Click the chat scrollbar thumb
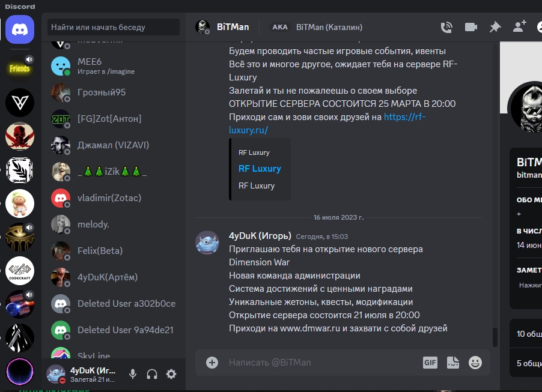The width and height of the screenshot is (542, 392). click(x=495, y=337)
